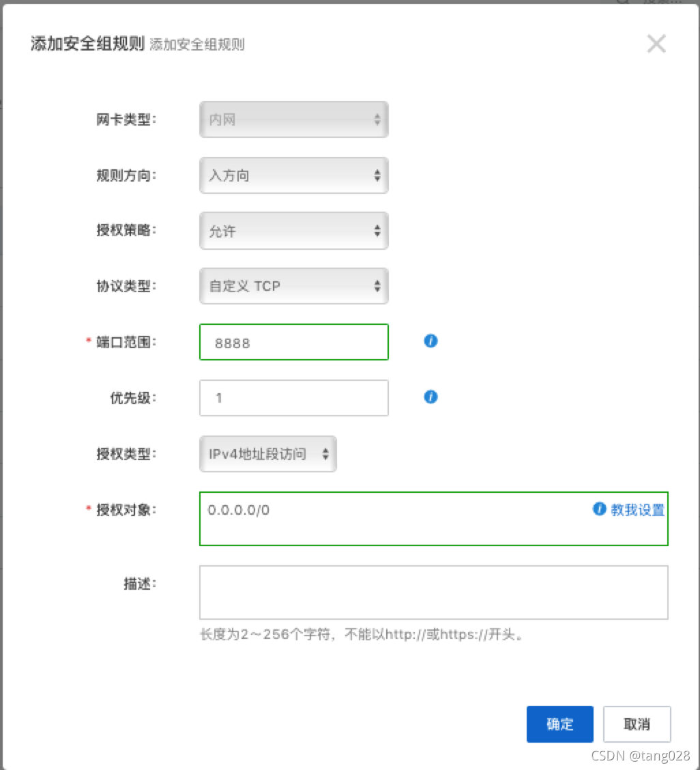Click the 授权策略 label
This screenshot has height=770, width=700.
tap(126, 230)
